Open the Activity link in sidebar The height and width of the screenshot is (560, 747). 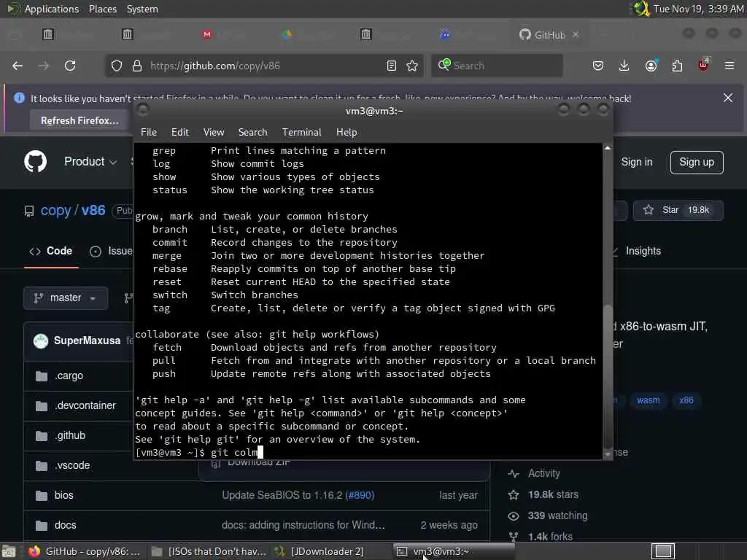coord(543,473)
